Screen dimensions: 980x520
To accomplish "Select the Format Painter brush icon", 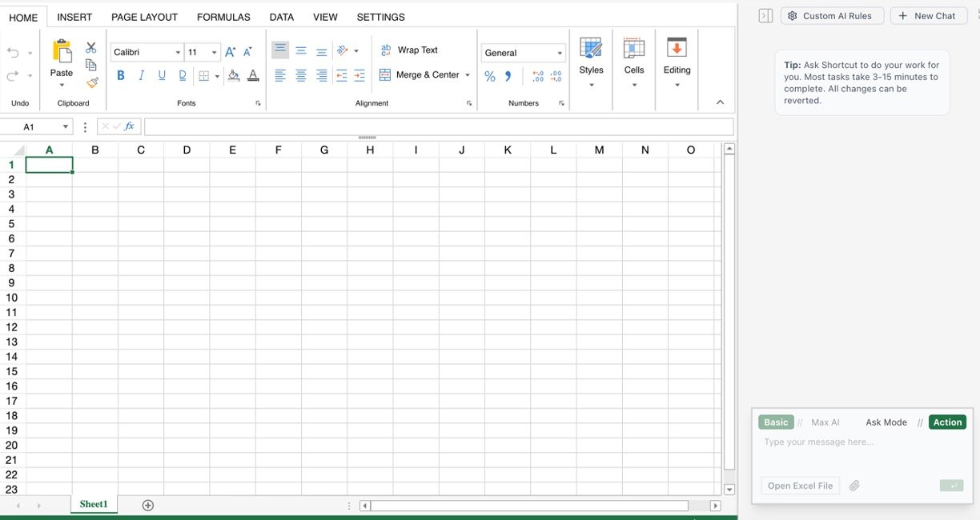I will coord(92,82).
